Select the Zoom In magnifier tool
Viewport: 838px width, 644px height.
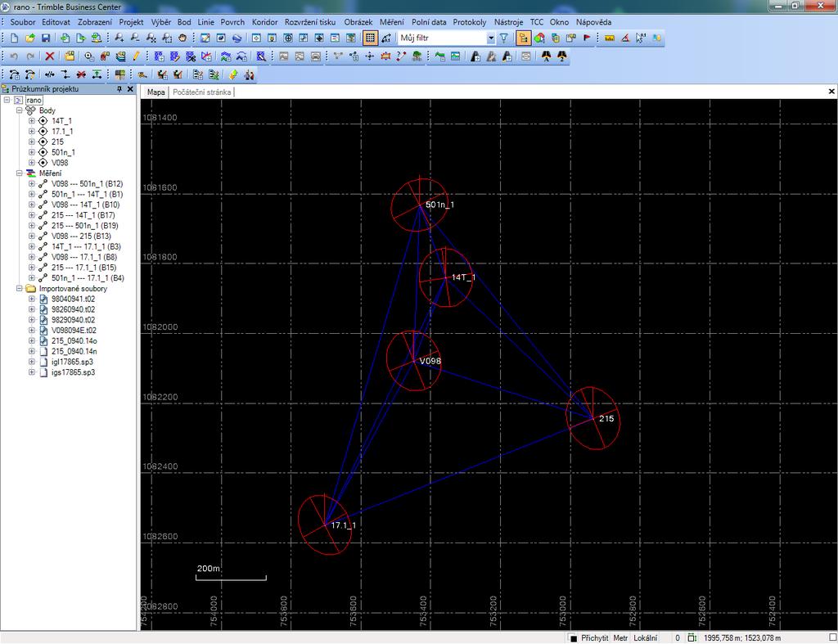119,38
